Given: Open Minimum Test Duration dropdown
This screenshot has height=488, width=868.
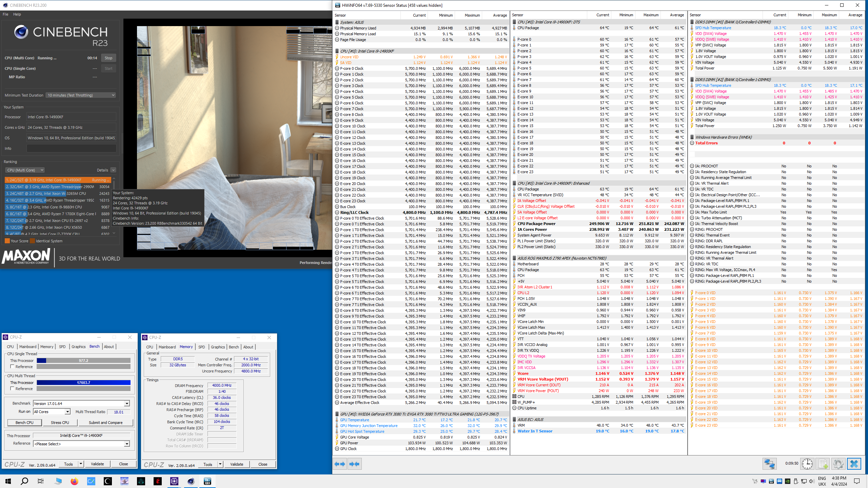Looking at the screenshot, I should (81, 95).
